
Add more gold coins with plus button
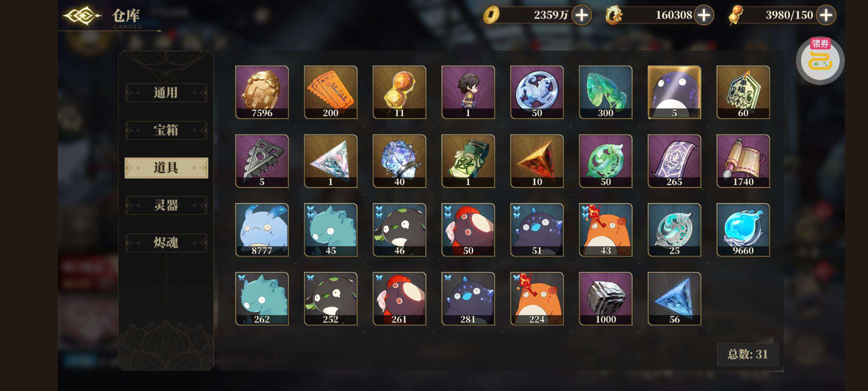point(581,15)
